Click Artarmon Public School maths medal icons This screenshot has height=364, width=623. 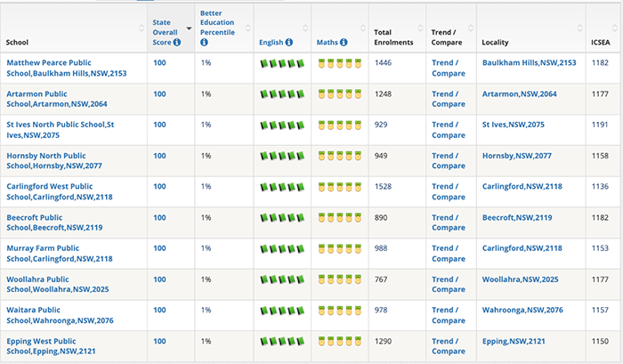(340, 94)
